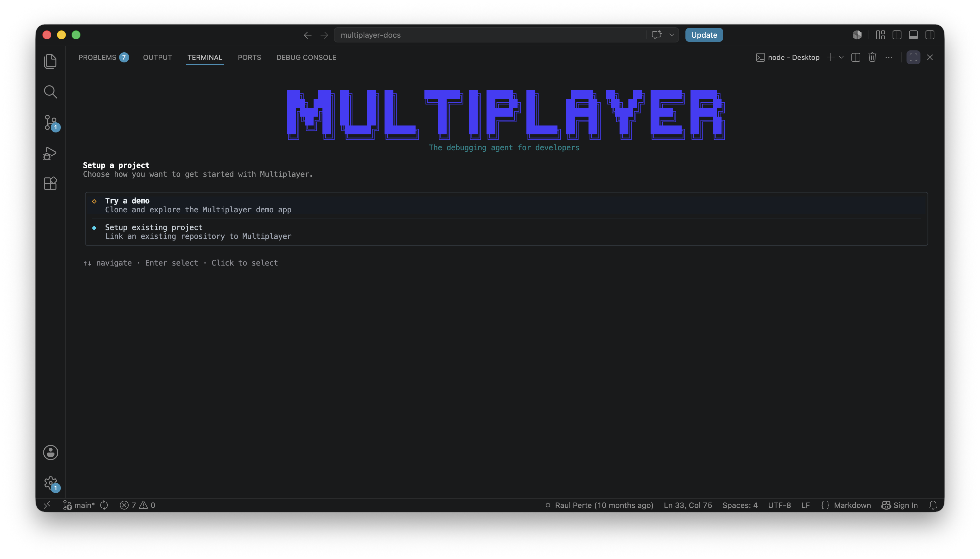Switch to the PROBLEMS tab

pos(97,57)
